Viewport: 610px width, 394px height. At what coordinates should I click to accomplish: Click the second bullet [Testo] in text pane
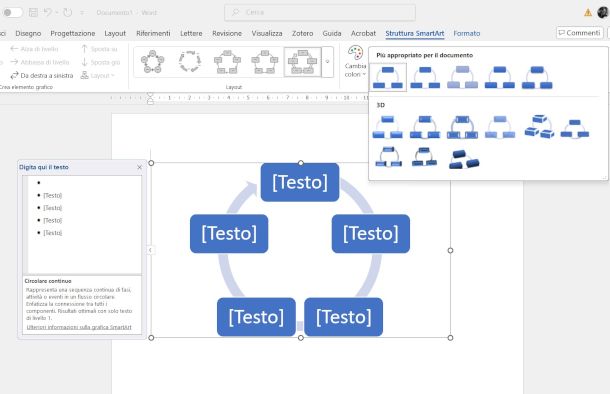coord(53,195)
